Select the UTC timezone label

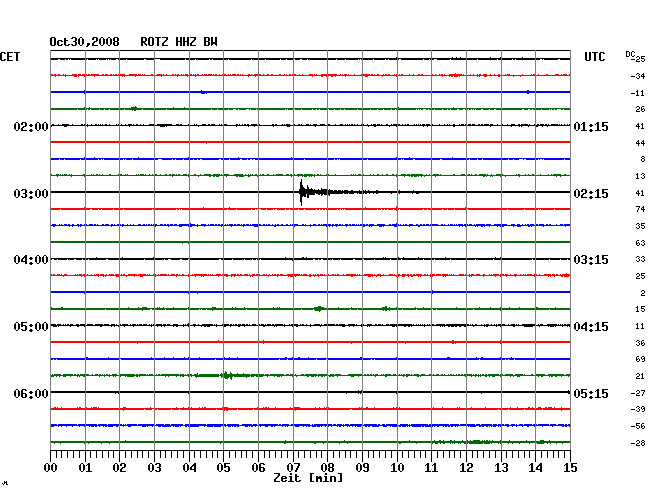[x=594, y=57]
